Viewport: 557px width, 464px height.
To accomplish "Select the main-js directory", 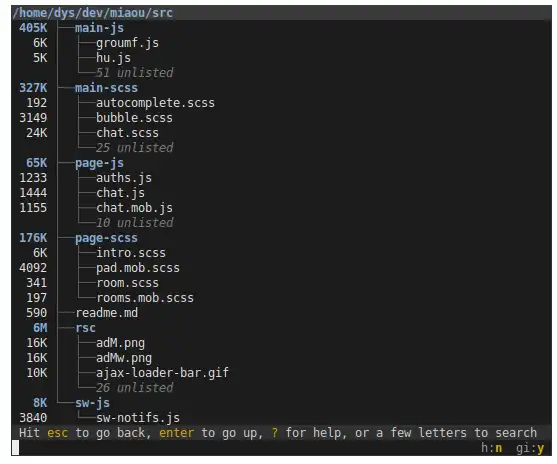I will click(x=99, y=28).
